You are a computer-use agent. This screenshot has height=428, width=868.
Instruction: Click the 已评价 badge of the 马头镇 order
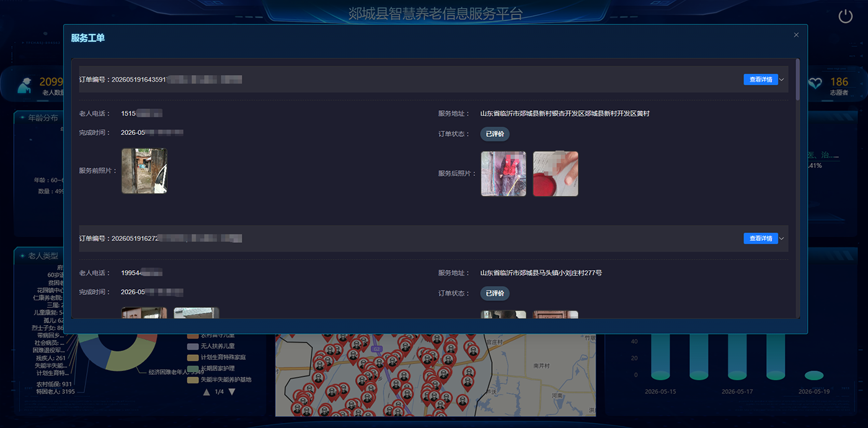pyautogui.click(x=495, y=293)
